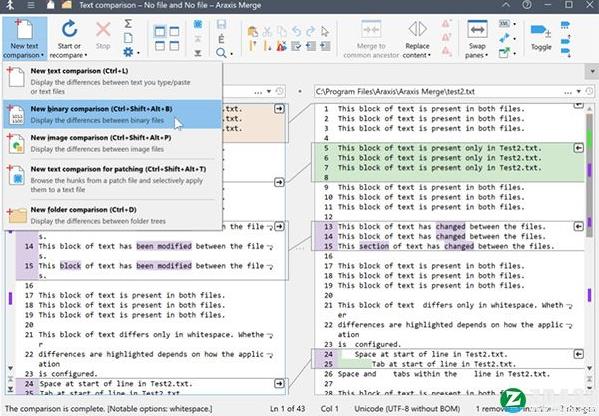Choose New text comparison for patching entry
Image resolution: width=599 pixels, height=416 pixels.
pos(113,179)
